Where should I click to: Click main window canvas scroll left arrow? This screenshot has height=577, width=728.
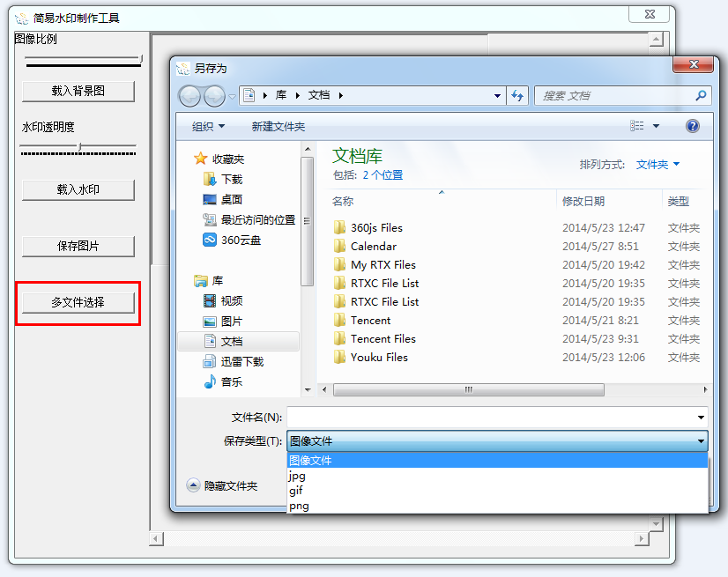pos(156,539)
